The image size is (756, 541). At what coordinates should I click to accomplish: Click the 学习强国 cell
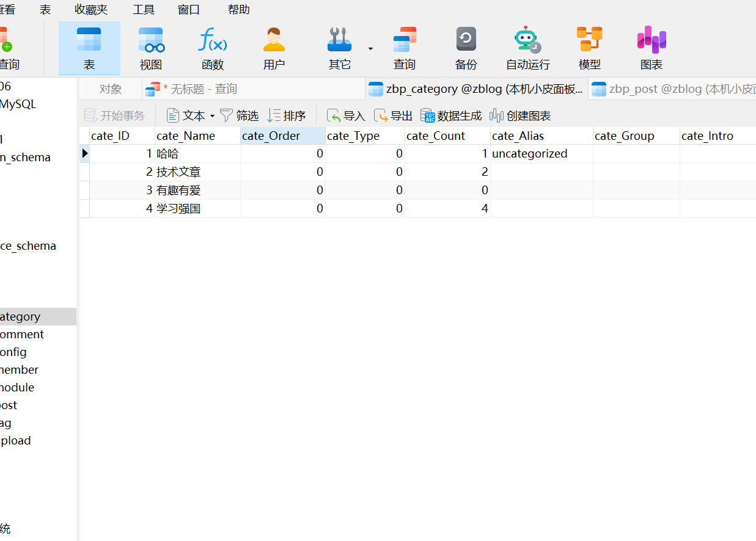(197, 209)
